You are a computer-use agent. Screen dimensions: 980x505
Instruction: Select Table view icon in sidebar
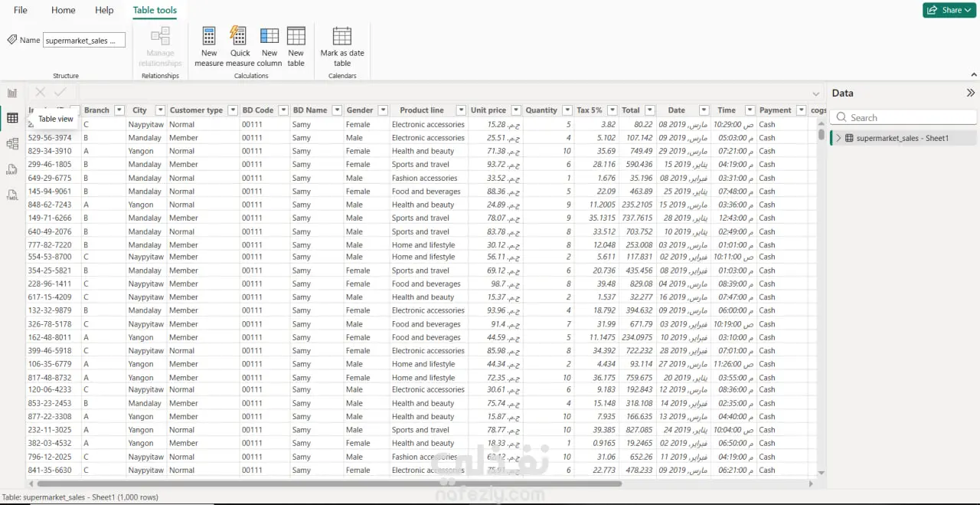click(12, 118)
